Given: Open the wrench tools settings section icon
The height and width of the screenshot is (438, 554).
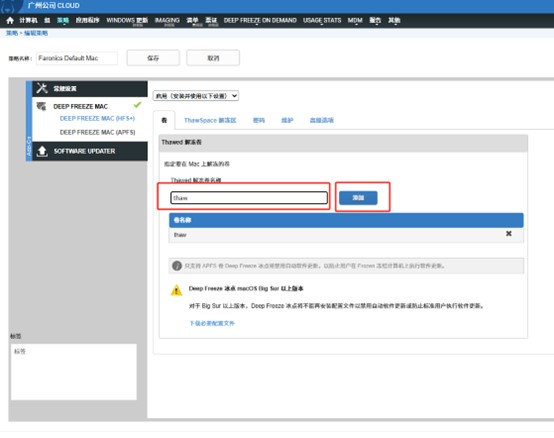Looking at the screenshot, I should pyautogui.click(x=42, y=88).
